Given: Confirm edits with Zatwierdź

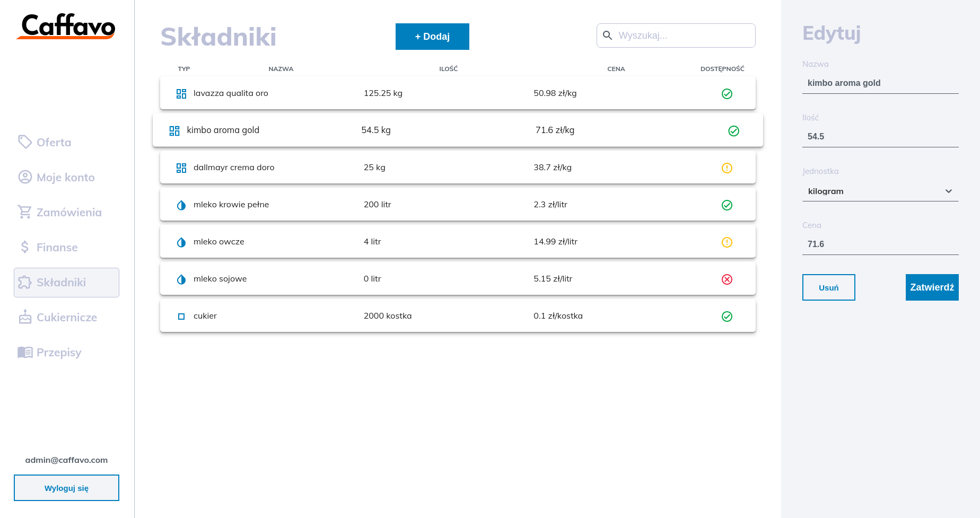Looking at the screenshot, I should [x=932, y=287].
